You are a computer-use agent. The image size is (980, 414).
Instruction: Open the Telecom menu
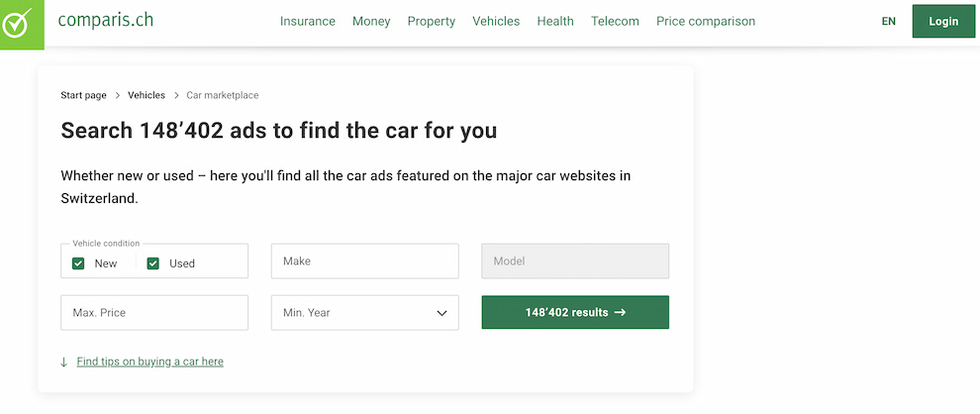click(615, 21)
